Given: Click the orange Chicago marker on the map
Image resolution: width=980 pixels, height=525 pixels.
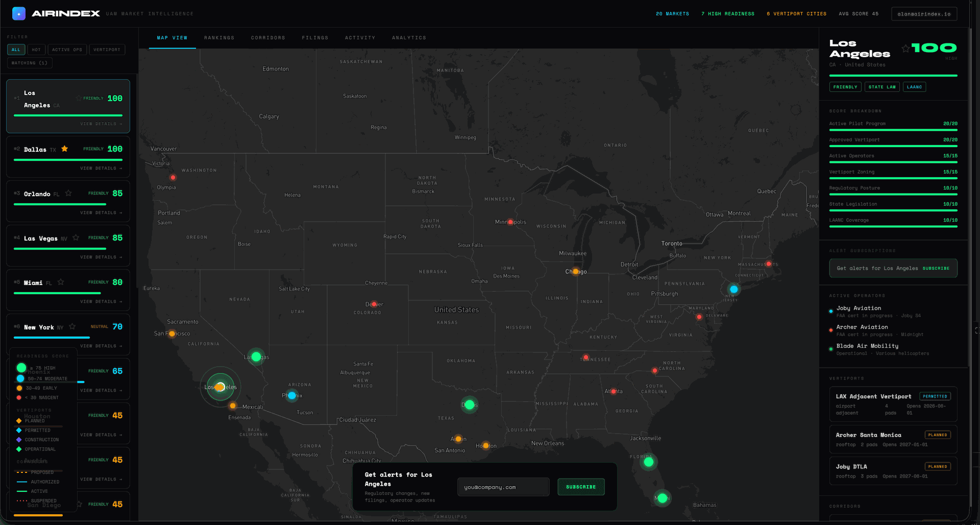Looking at the screenshot, I should tap(576, 271).
